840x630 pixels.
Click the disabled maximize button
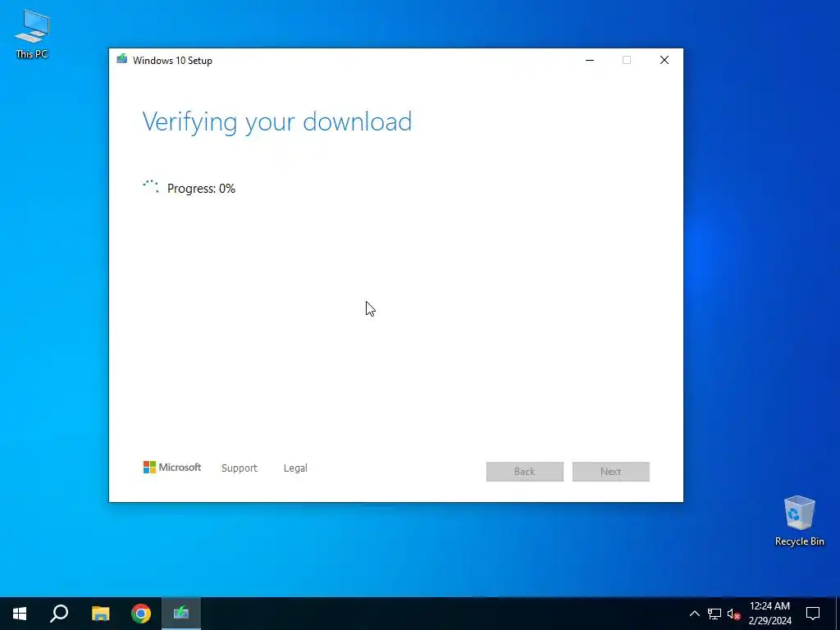(x=626, y=60)
